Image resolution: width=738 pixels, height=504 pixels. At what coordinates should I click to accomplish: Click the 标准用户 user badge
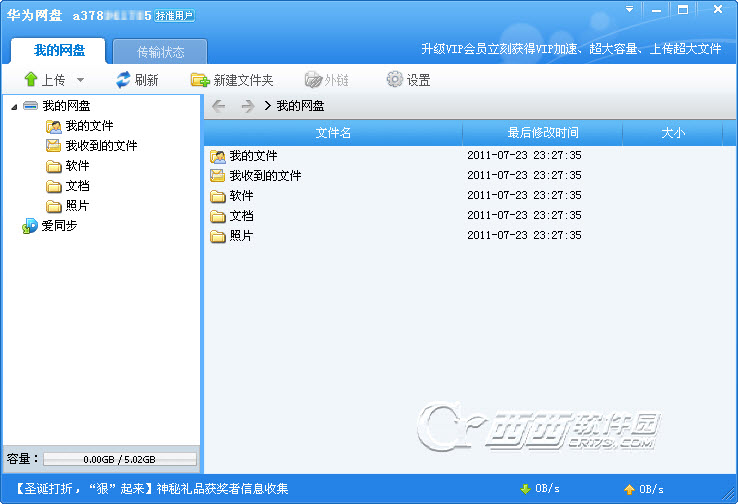pyautogui.click(x=174, y=16)
